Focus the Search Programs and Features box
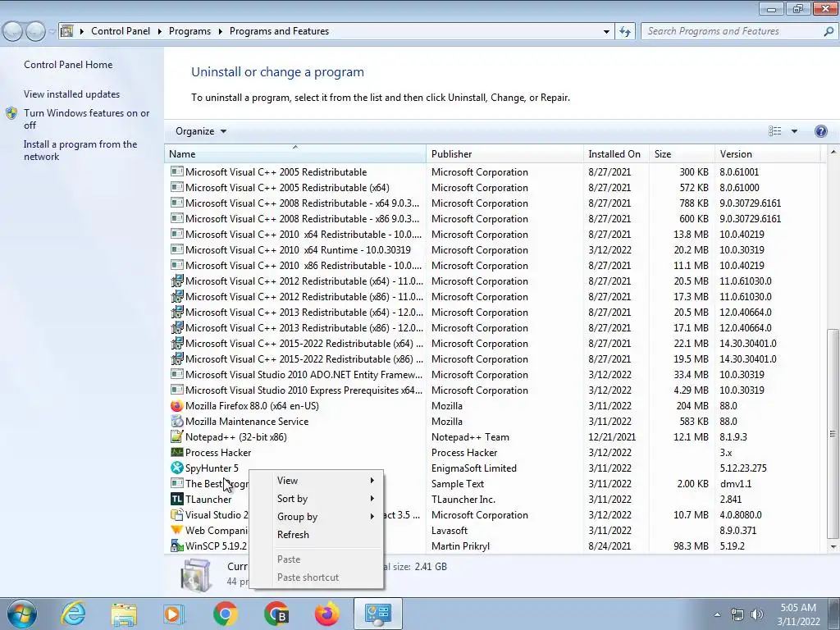Screen dimensions: 840x630 [733, 32]
